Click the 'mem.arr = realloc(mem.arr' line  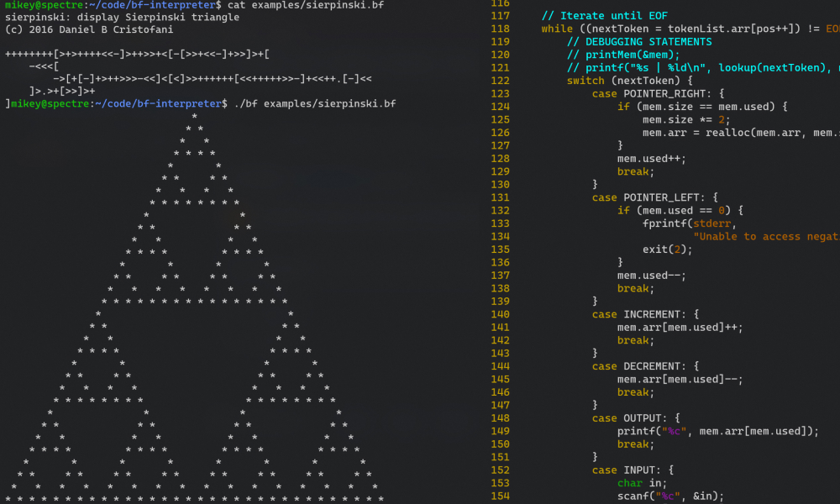tap(742, 132)
